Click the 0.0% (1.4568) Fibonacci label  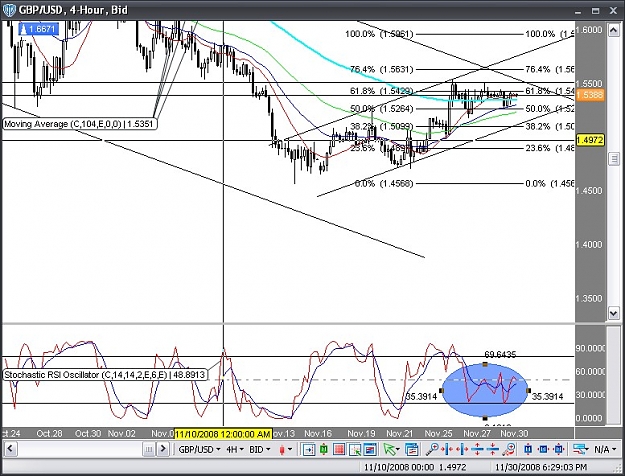pyautogui.click(x=384, y=183)
